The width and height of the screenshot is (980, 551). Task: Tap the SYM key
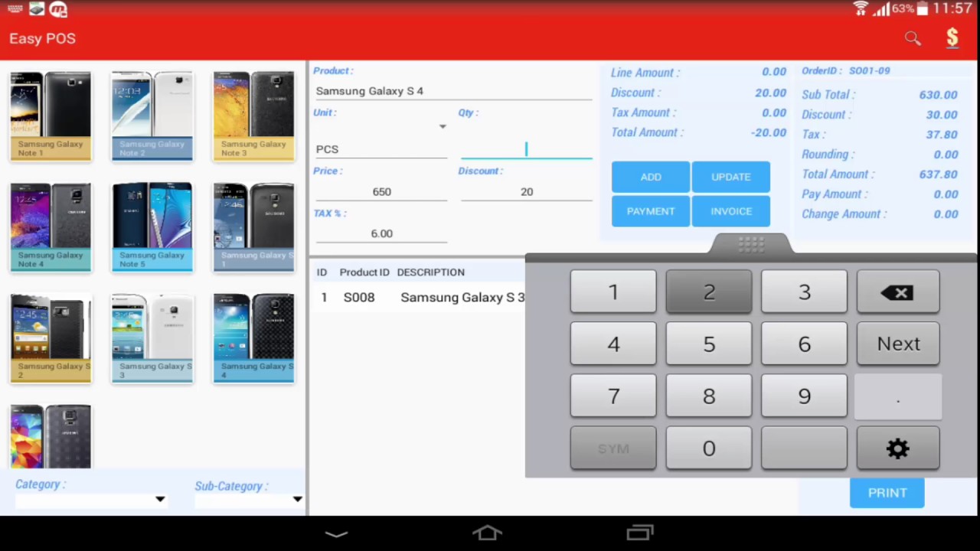tap(613, 448)
